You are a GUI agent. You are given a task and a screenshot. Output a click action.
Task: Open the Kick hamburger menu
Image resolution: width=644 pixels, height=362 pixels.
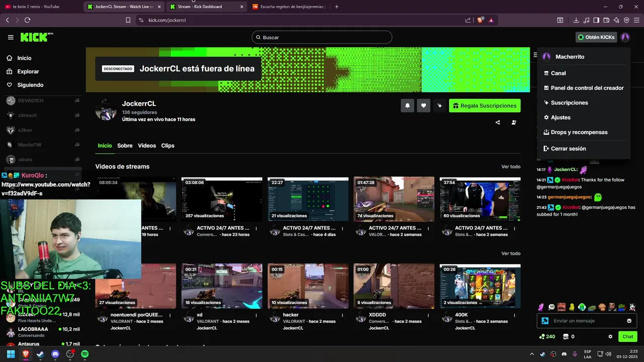tap(11, 37)
